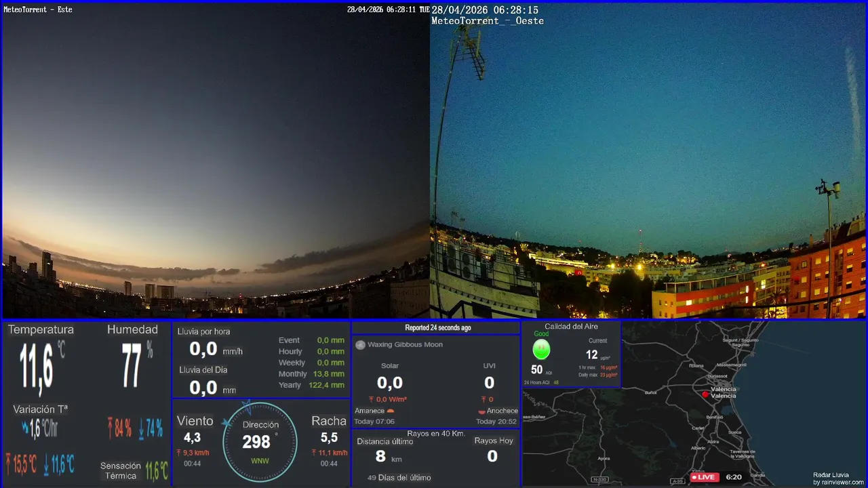Image resolution: width=868 pixels, height=488 pixels.
Task: Click the Sensación Térmica label
Action: coord(121,470)
